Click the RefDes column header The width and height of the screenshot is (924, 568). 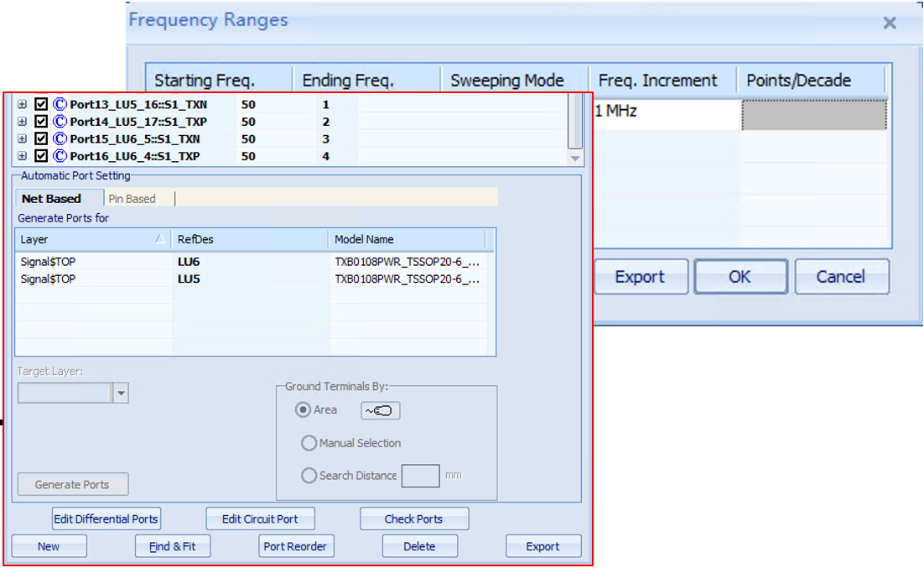click(x=250, y=239)
